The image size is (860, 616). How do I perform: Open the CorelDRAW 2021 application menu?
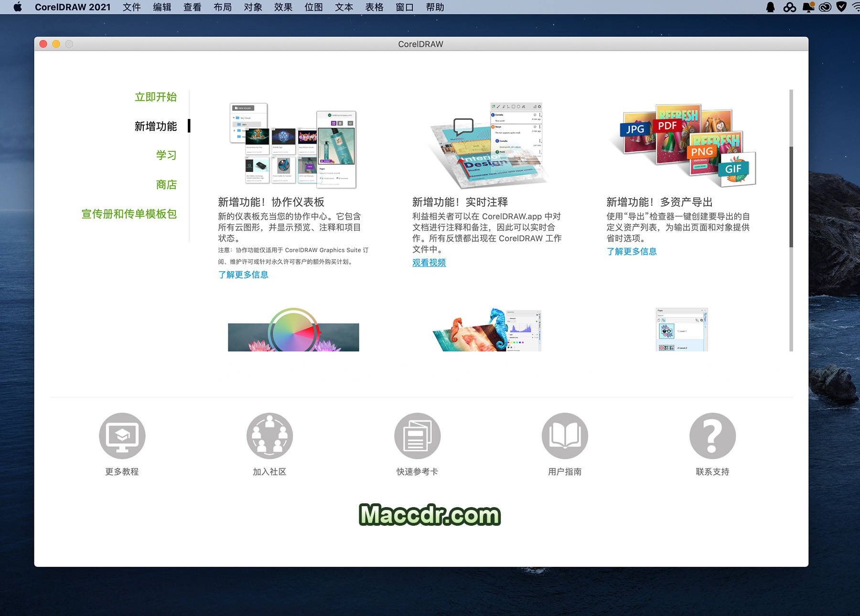(x=73, y=7)
